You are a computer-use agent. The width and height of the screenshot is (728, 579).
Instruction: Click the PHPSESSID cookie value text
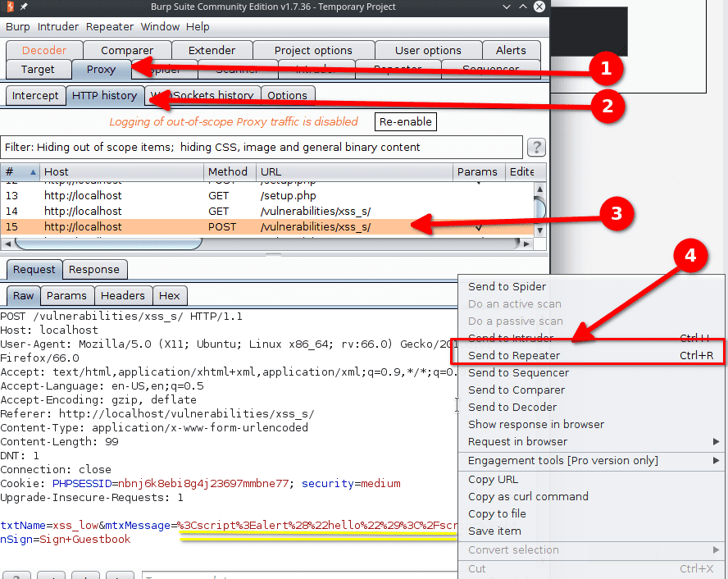[203, 484]
